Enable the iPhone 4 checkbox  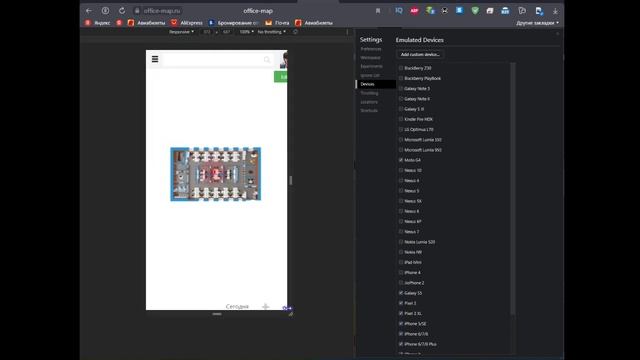coord(401,272)
